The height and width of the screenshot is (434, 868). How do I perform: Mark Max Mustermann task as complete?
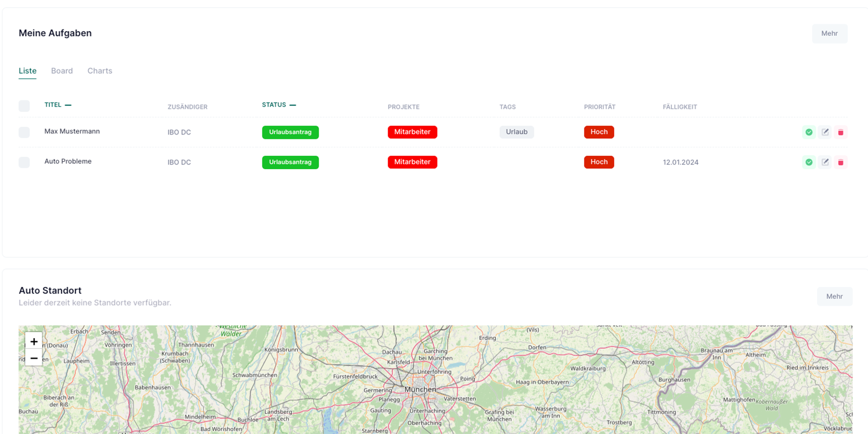pos(809,132)
